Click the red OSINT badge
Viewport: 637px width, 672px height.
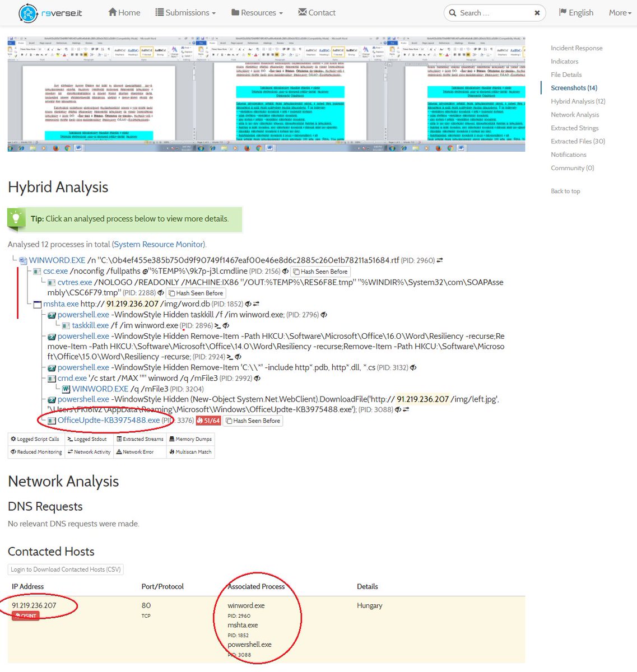pos(26,615)
